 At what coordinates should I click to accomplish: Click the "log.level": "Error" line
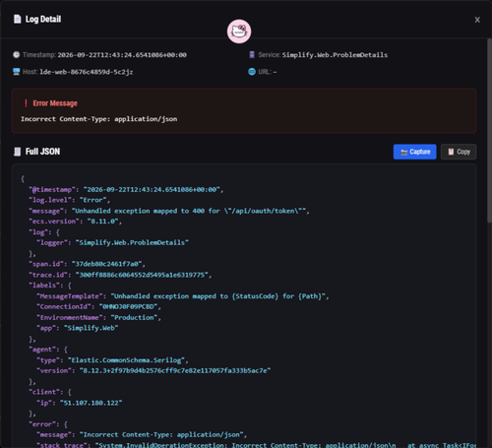pyautogui.click(x=70, y=200)
